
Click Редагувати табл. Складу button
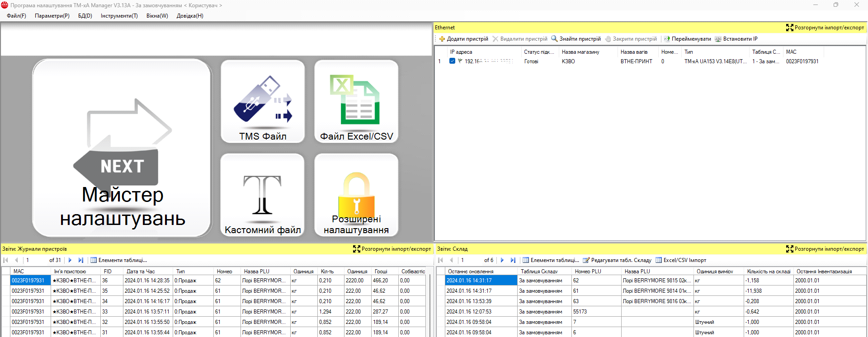(x=617, y=260)
